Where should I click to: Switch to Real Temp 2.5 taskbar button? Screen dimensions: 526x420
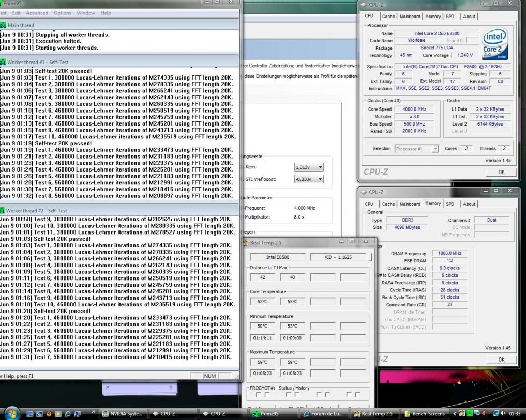point(374,414)
